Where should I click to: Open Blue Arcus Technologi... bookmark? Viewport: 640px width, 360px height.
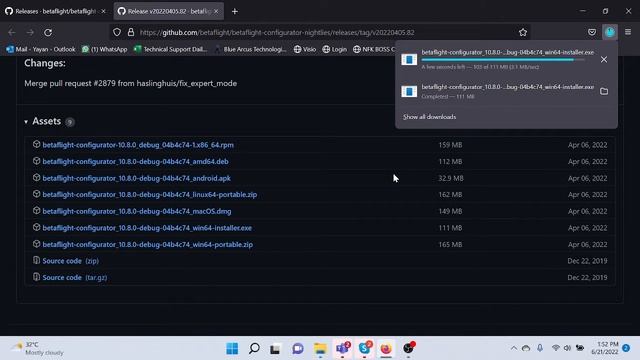point(250,49)
